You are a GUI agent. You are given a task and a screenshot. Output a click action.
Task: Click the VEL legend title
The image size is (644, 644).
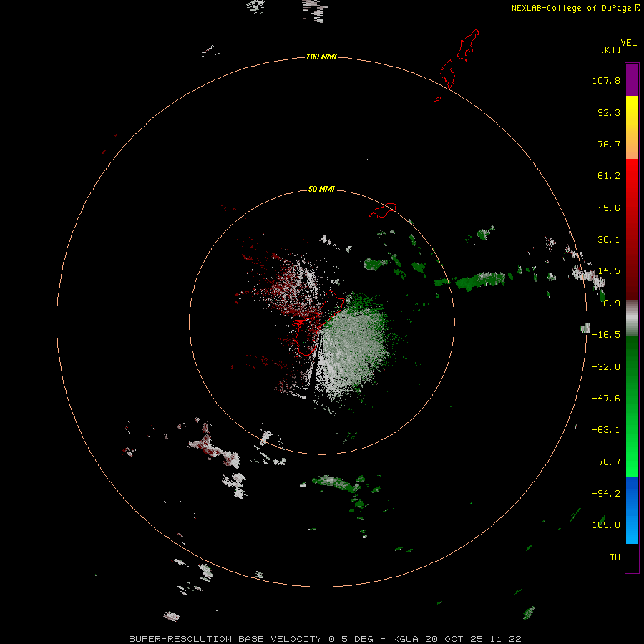click(x=628, y=43)
